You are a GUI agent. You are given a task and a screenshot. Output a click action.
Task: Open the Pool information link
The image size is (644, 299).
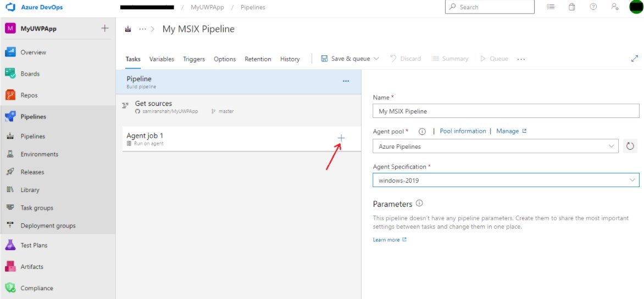coord(463,131)
